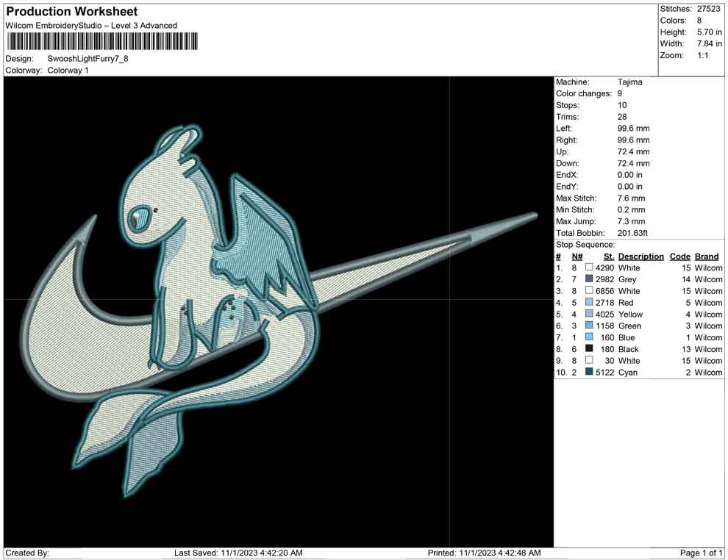Click the Blue color swatch in stop 7

(589, 337)
